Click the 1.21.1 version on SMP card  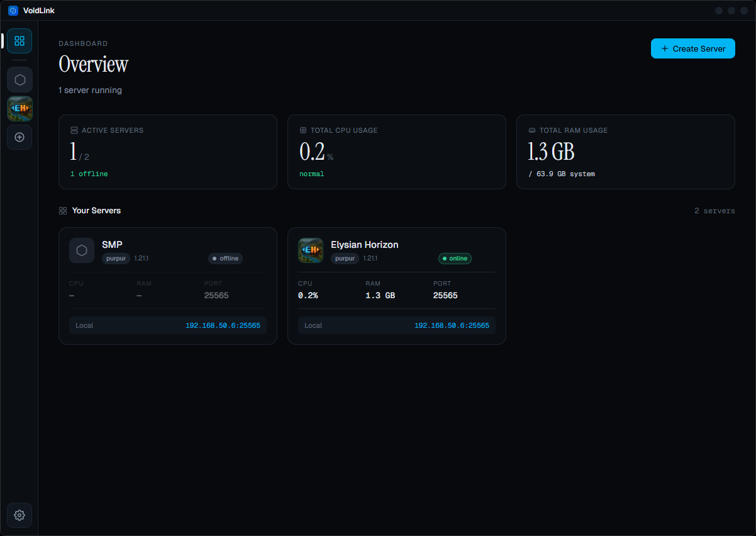(141, 259)
